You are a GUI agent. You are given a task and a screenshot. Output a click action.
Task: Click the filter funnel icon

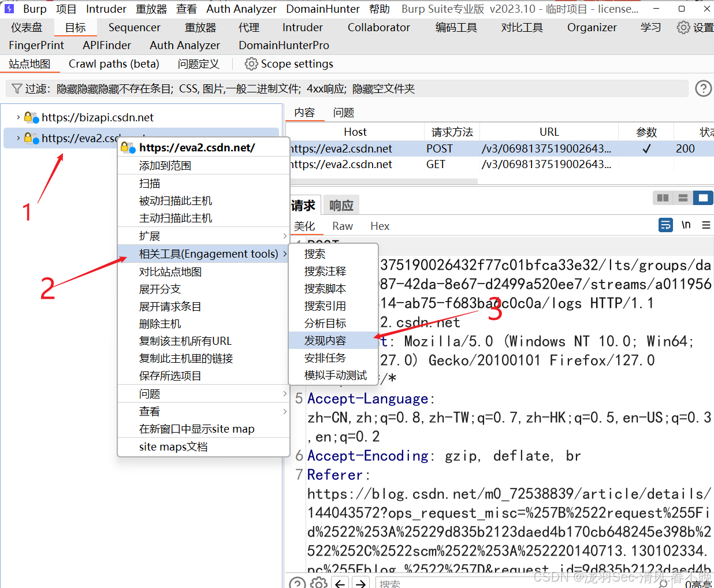pyautogui.click(x=17, y=88)
